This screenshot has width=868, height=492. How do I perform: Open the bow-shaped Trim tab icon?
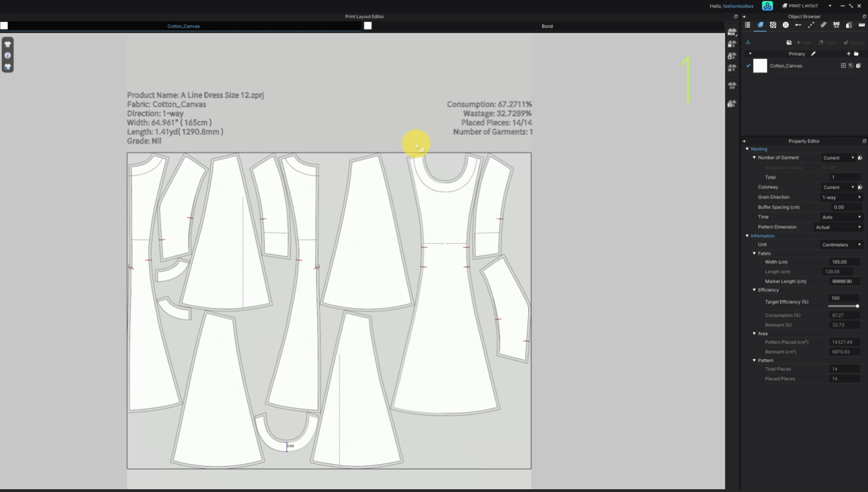coord(836,25)
